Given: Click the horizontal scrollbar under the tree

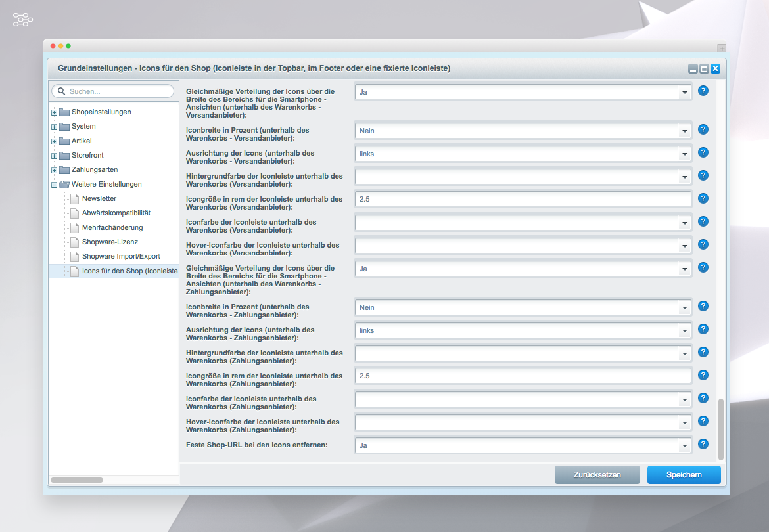Looking at the screenshot, I should pos(76,480).
